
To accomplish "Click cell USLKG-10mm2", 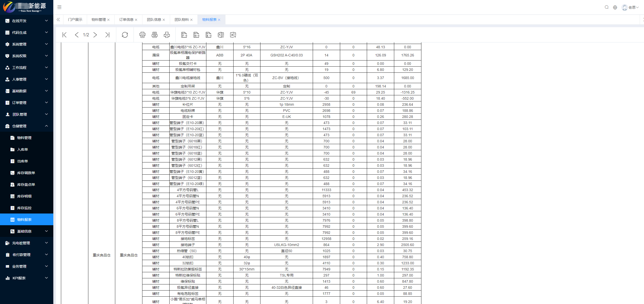I will tap(287, 245).
